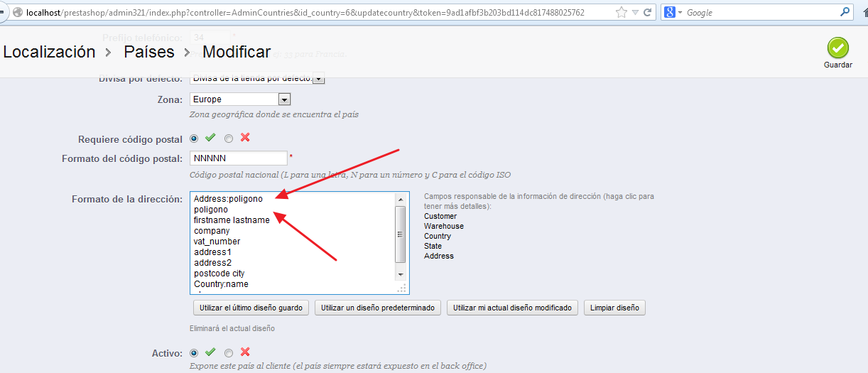The height and width of the screenshot is (373, 868).
Task: Open the URL history dropdown arrow
Action: [x=635, y=13]
